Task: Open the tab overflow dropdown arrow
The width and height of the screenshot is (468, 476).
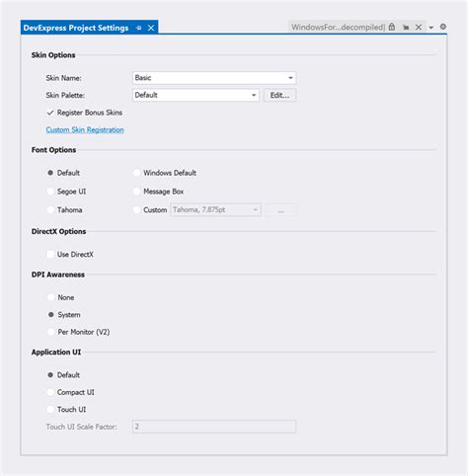Action: tap(431, 28)
